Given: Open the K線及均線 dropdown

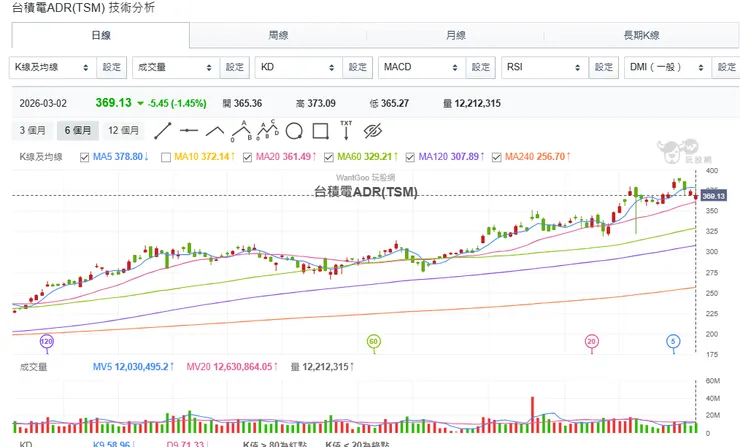Looking at the screenshot, I should coord(52,67).
